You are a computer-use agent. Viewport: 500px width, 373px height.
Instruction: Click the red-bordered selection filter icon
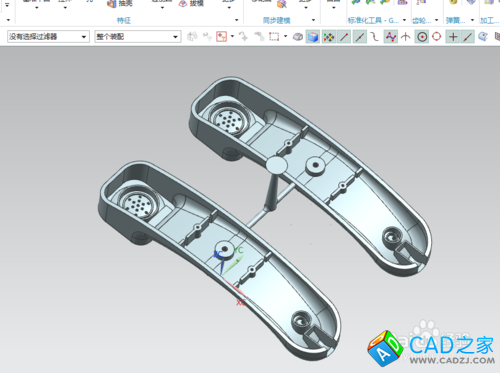tap(221, 36)
